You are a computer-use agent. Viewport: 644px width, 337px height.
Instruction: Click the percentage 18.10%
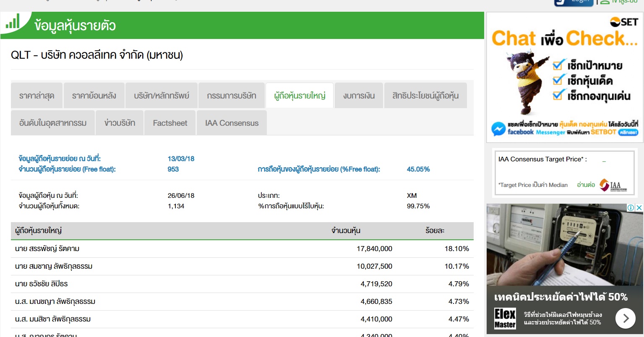(x=457, y=249)
